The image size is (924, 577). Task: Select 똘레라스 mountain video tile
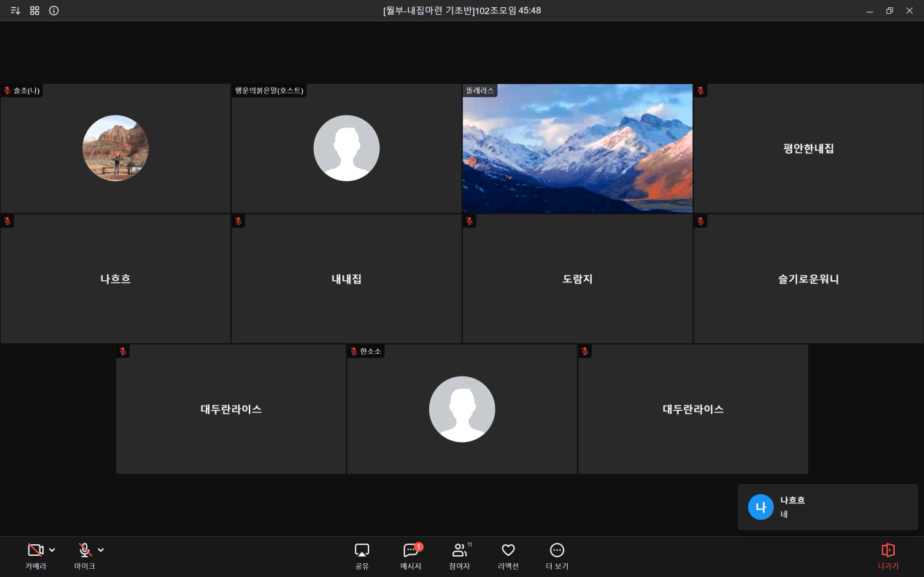577,148
